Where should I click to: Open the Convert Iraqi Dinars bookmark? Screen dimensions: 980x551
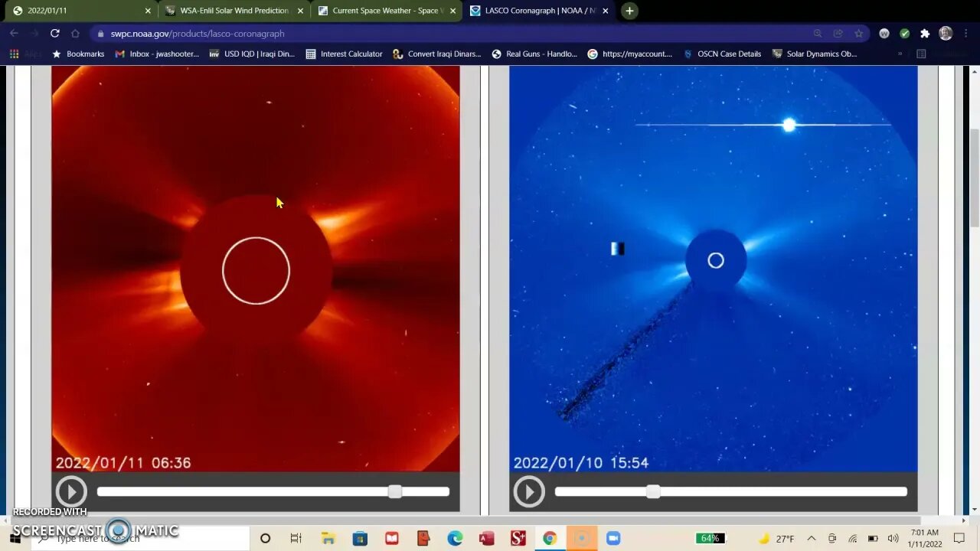click(x=436, y=54)
